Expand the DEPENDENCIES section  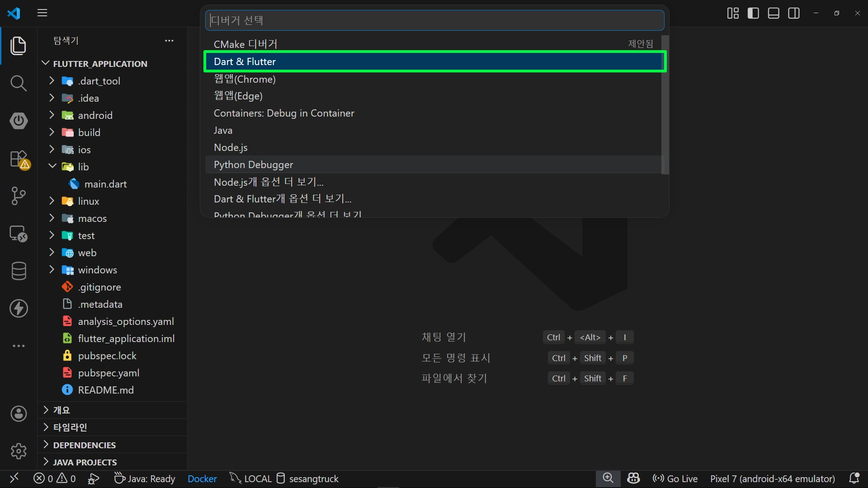(x=84, y=445)
